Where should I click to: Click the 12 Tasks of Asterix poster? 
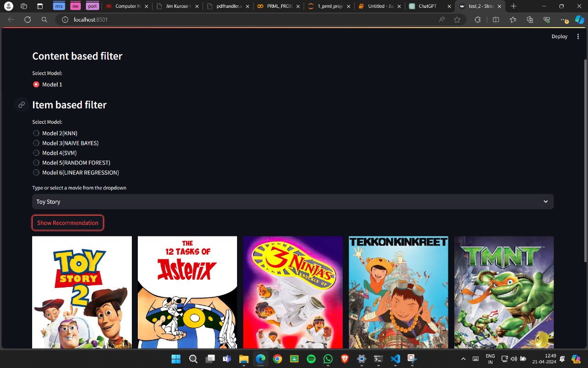coord(187,293)
